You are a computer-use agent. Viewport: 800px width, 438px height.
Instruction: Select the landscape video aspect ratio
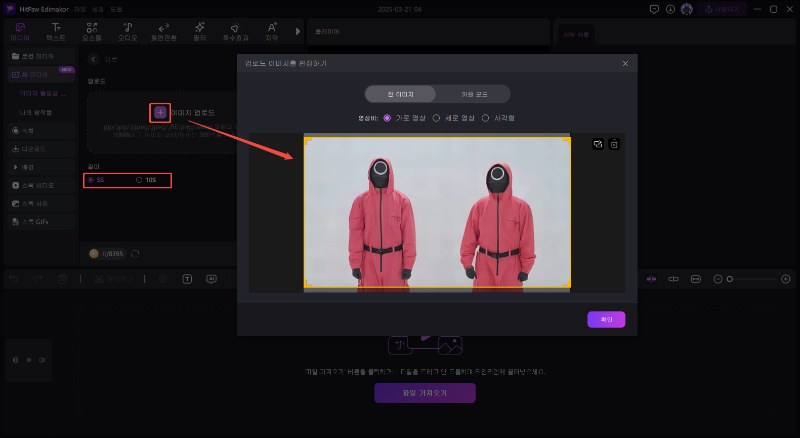click(x=406, y=118)
